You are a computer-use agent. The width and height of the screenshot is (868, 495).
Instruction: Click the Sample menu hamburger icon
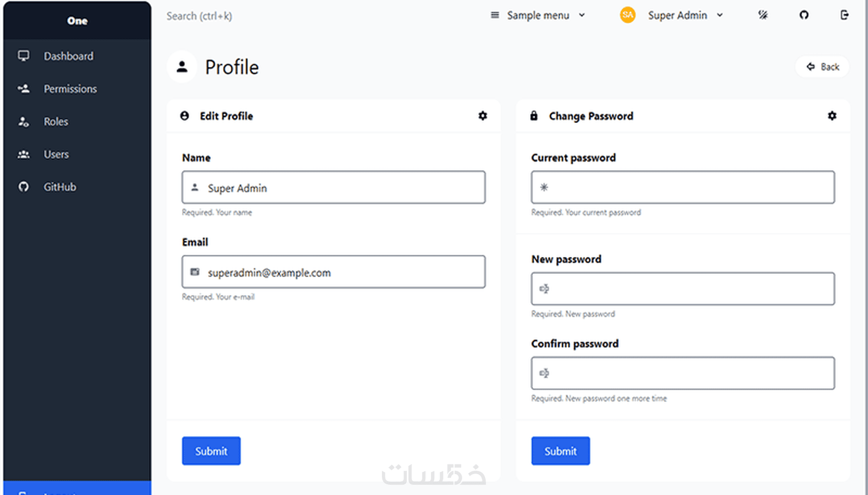(495, 15)
